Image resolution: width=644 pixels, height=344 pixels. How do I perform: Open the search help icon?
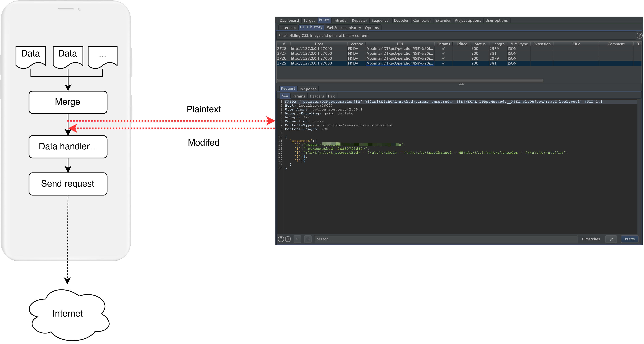281,239
